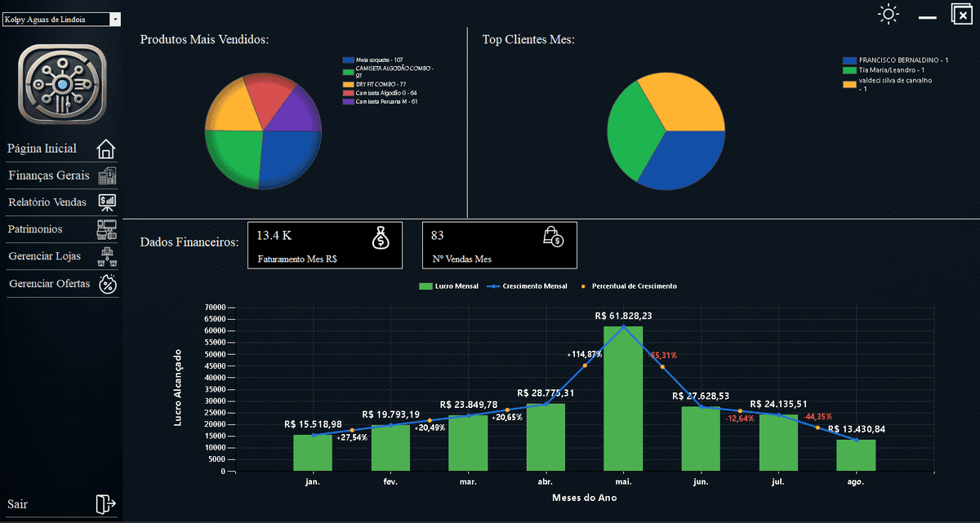Screen dimensions: 980x523
Task: Go to Relatório Vendas menu item
Action: coord(47,202)
